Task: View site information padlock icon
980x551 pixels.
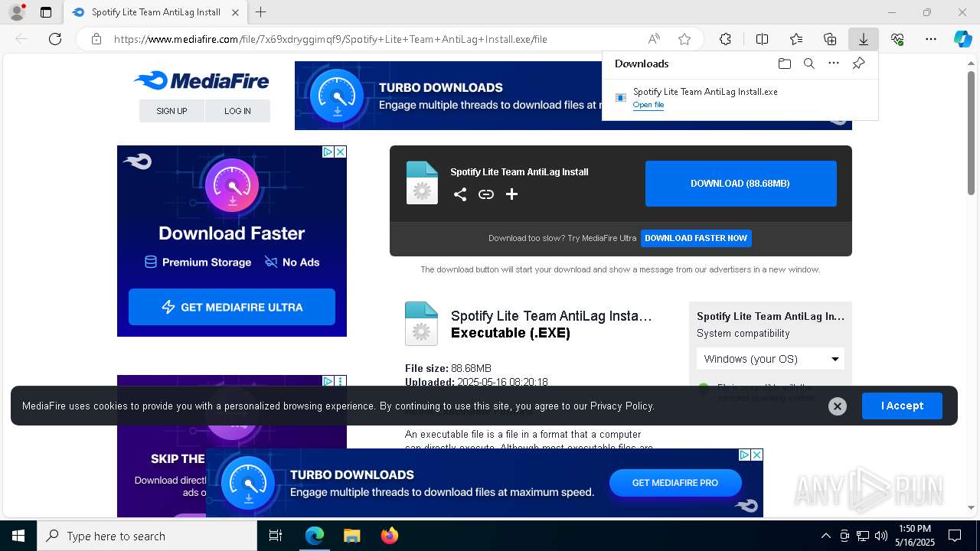Action: [x=96, y=39]
